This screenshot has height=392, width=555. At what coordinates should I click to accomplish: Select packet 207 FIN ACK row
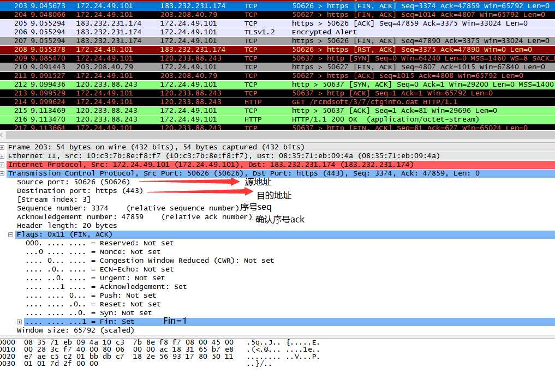point(277,41)
